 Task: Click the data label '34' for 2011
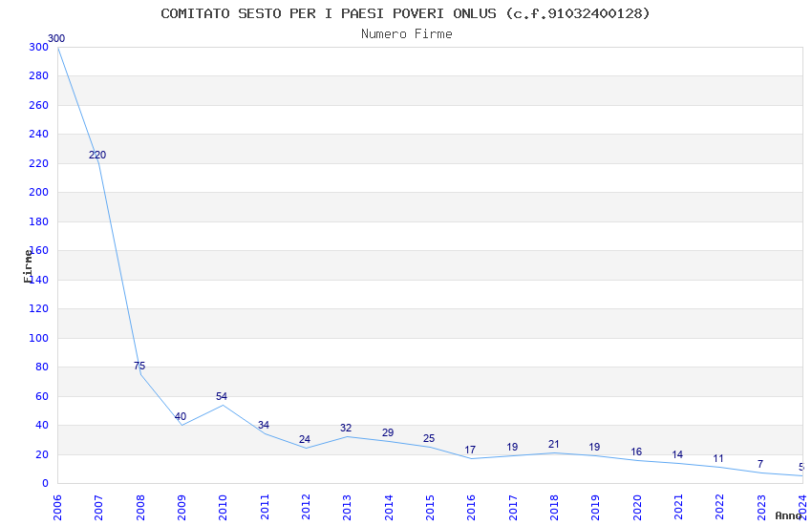coord(264,425)
